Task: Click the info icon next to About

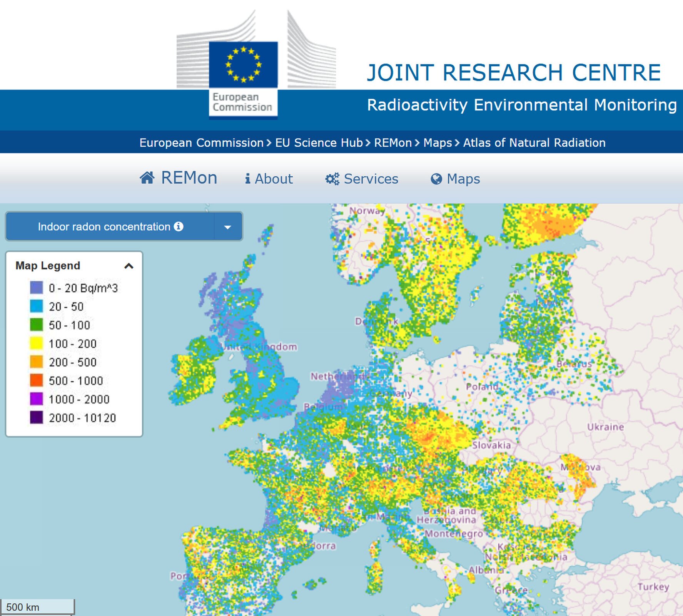Action: coord(248,179)
